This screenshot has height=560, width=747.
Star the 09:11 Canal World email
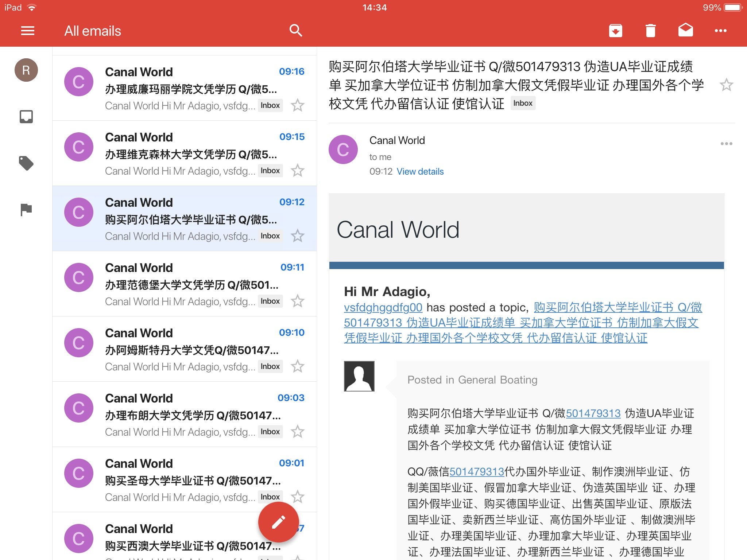click(x=298, y=301)
